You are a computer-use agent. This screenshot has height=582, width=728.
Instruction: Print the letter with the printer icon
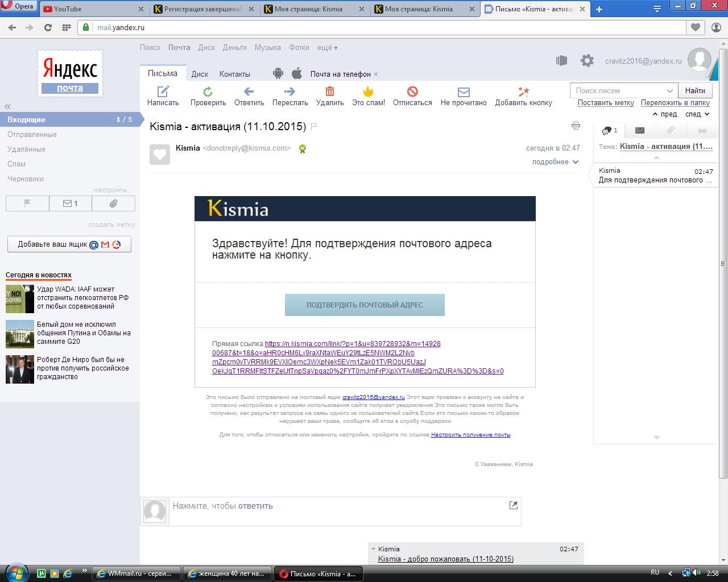(x=576, y=126)
